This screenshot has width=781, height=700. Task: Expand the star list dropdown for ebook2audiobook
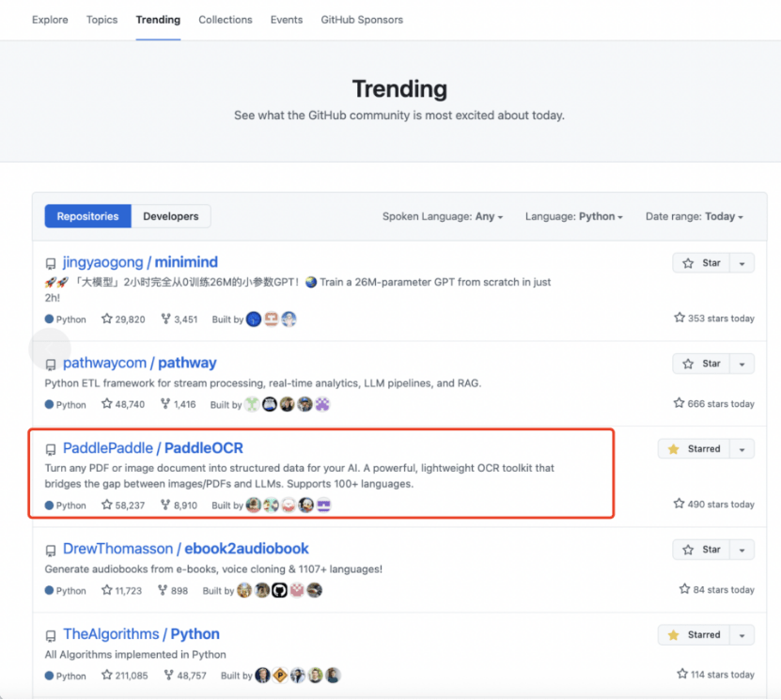tap(742, 549)
